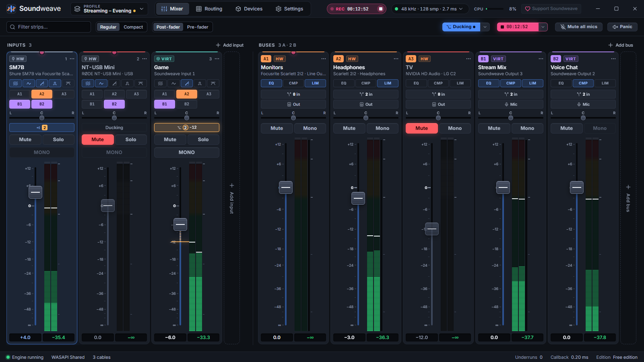Stop recording with the REC stop icon
The height and width of the screenshot is (362, 644).
point(380,9)
